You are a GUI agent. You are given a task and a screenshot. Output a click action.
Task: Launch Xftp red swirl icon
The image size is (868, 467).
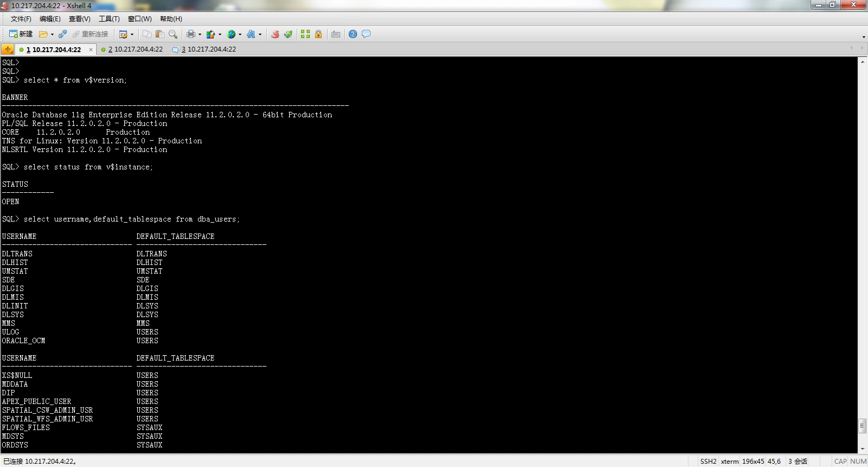[275, 34]
